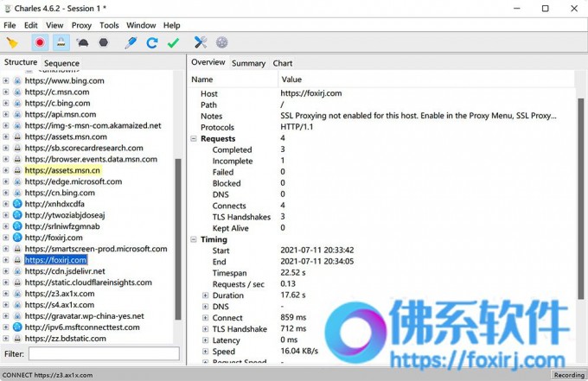Expand the https://edge.microsoft.com node
Screen dimensions: 588x381
click(x=6, y=181)
